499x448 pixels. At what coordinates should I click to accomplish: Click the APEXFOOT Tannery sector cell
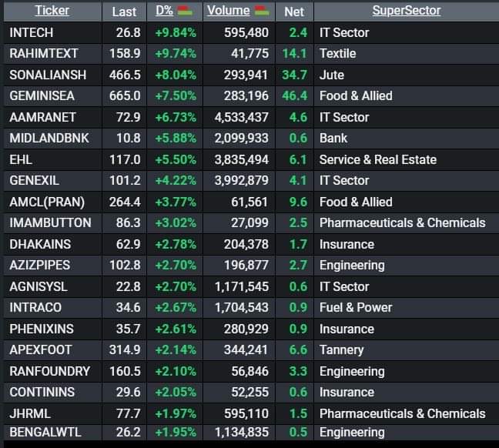coord(341,349)
